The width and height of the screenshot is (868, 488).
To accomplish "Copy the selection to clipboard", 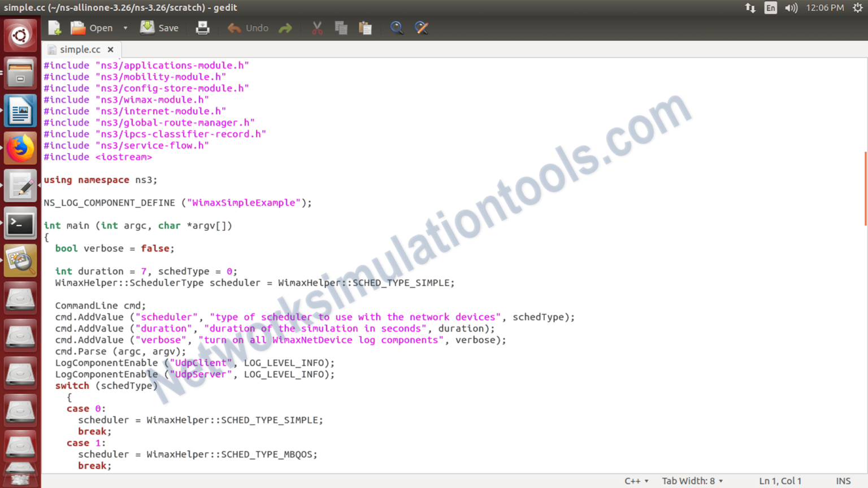I will [341, 27].
